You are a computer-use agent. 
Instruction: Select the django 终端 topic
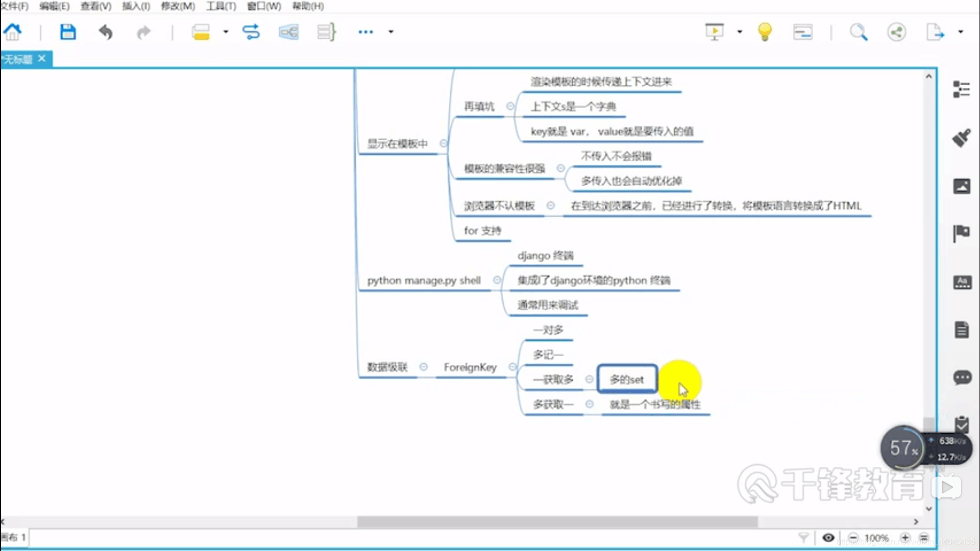pyautogui.click(x=546, y=256)
